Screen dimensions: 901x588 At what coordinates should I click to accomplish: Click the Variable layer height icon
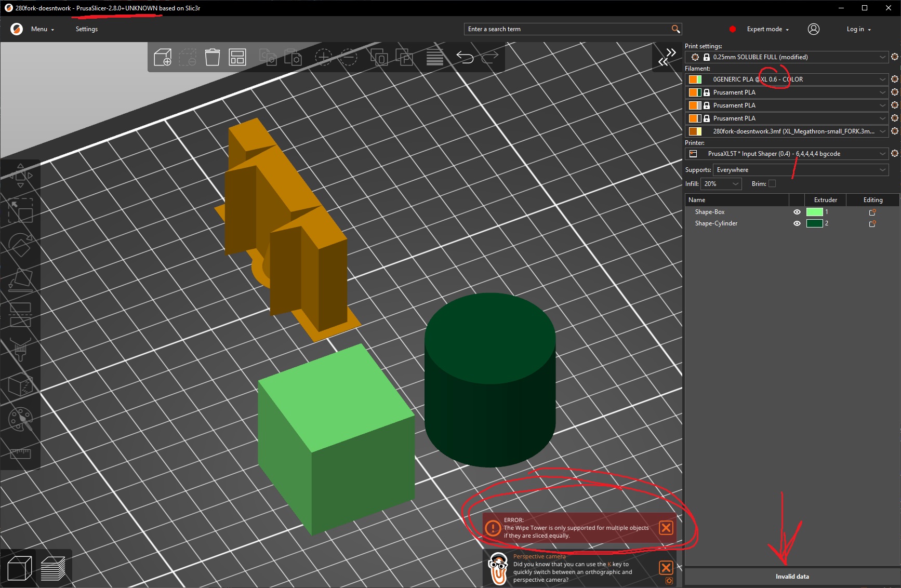[x=435, y=57]
